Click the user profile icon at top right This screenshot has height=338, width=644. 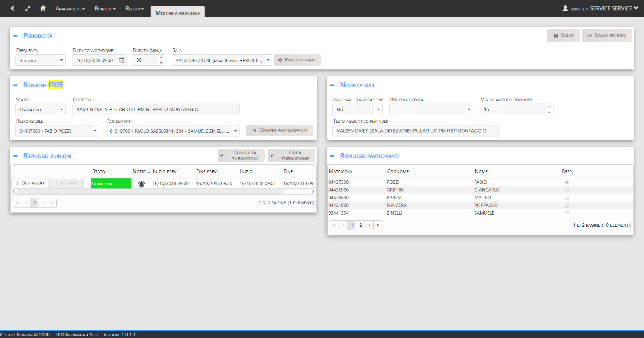coord(565,8)
